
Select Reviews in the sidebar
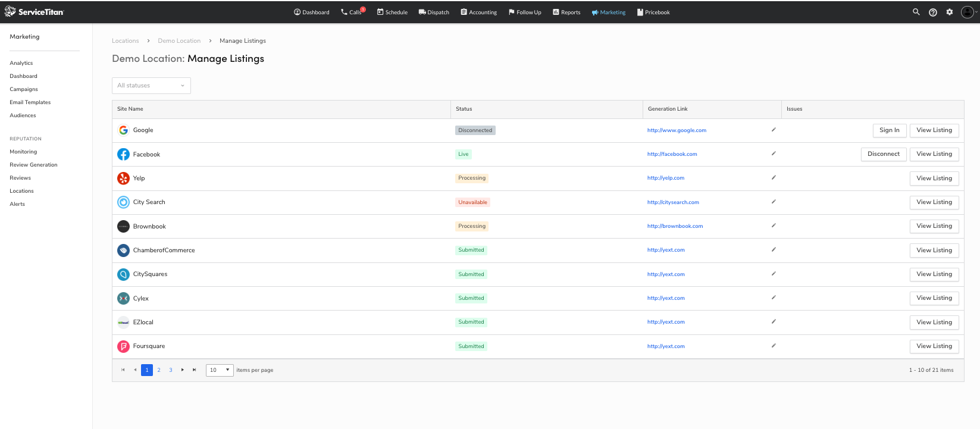(x=20, y=178)
